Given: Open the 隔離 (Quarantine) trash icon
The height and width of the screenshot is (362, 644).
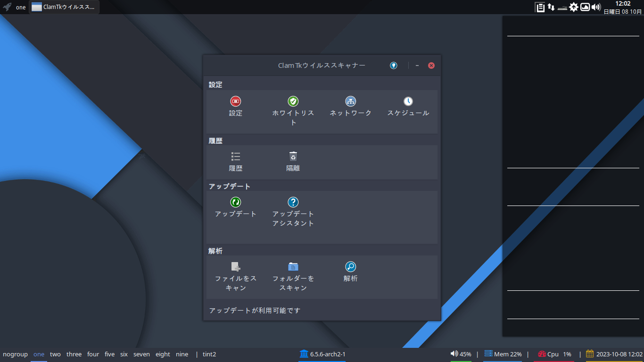Looking at the screenshot, I should pyautogui.click(x=293, y=156).
